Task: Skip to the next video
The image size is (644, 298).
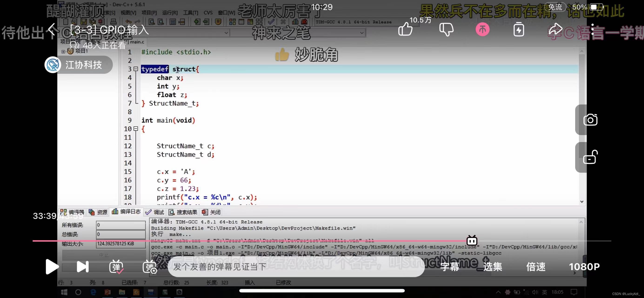Action: 83,267
